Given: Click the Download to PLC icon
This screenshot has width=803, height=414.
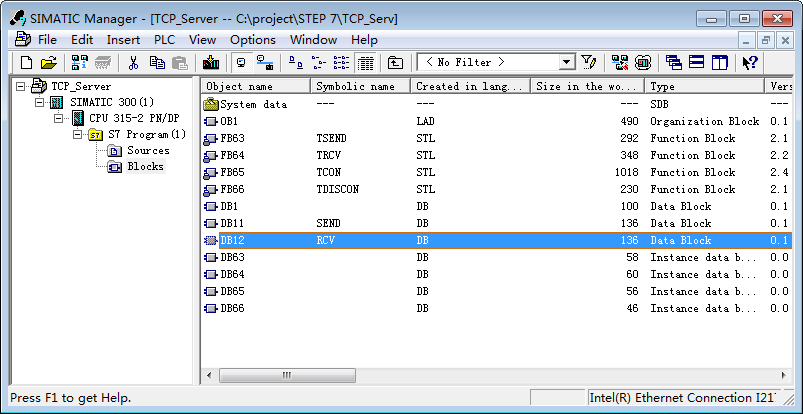Looking at the screenshot, I should point(211,63).
